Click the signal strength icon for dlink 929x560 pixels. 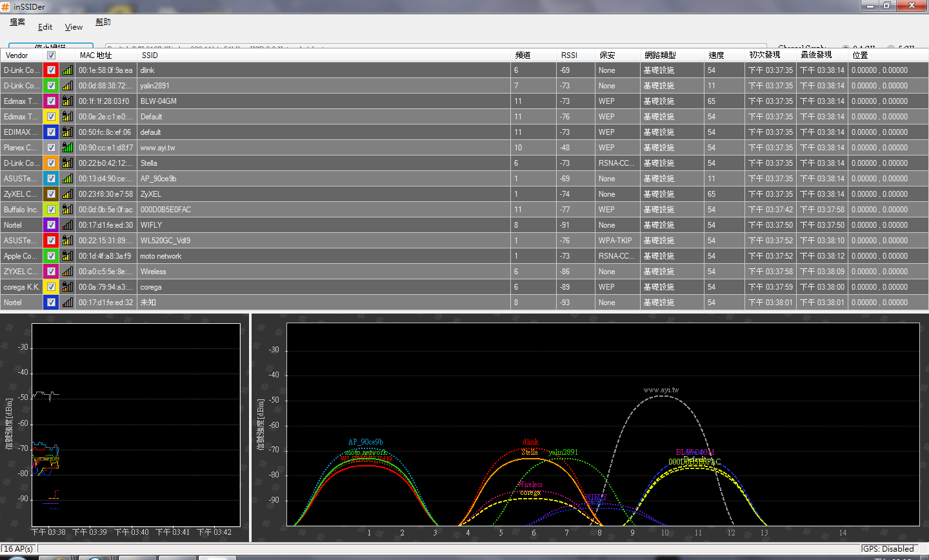click(x=67, y=70)
